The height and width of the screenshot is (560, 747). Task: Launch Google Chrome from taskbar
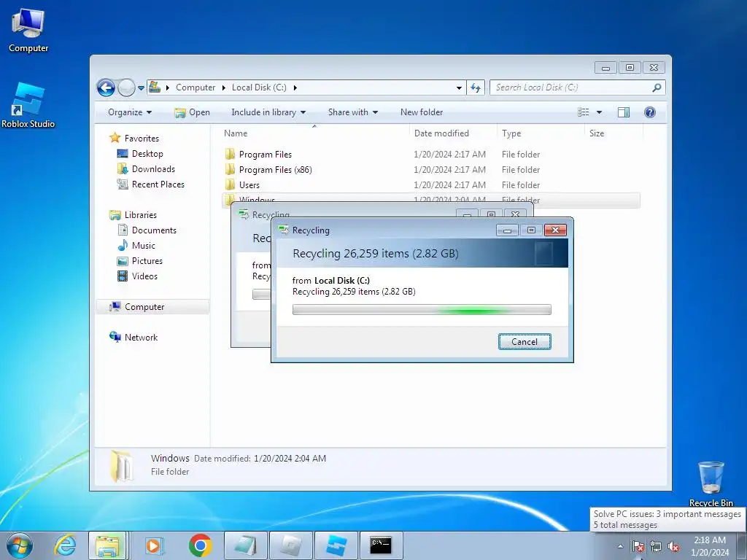[x=200, y=545]
